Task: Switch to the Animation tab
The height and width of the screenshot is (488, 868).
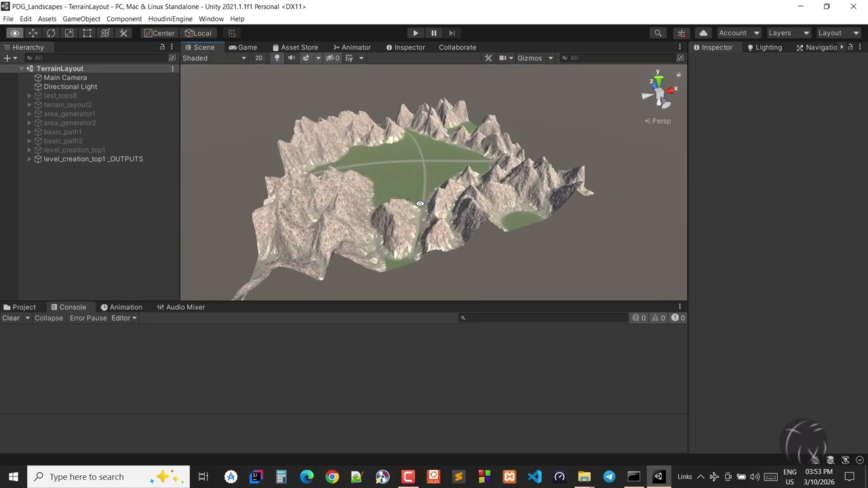Action: [x=121, y=307]
